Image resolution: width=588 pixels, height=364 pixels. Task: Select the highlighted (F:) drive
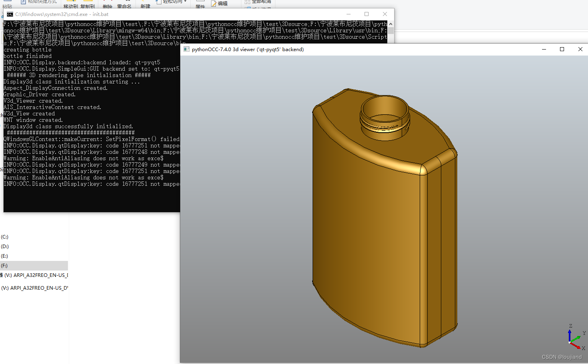(x=34, y=266)
